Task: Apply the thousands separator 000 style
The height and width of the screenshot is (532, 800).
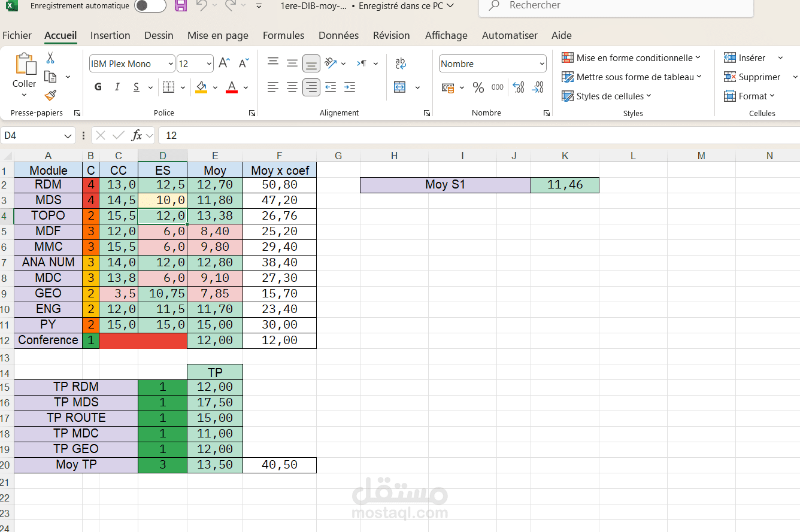Action: coord(498,87)
